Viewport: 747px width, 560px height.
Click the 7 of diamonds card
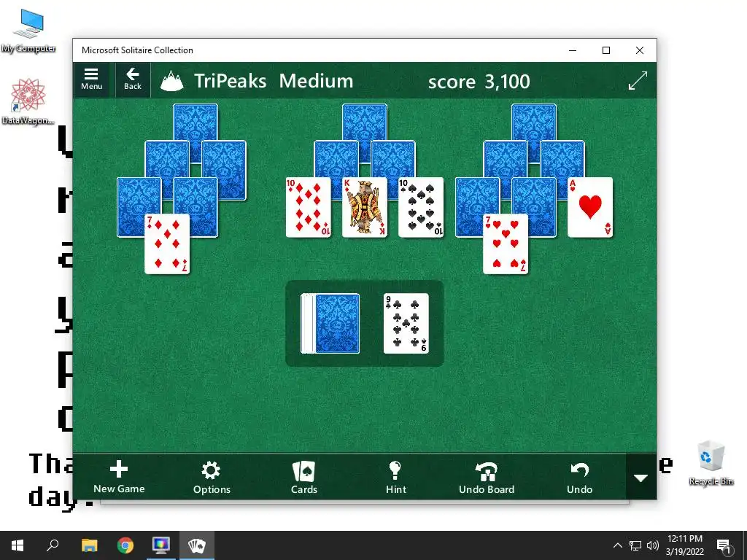(167, 244)
